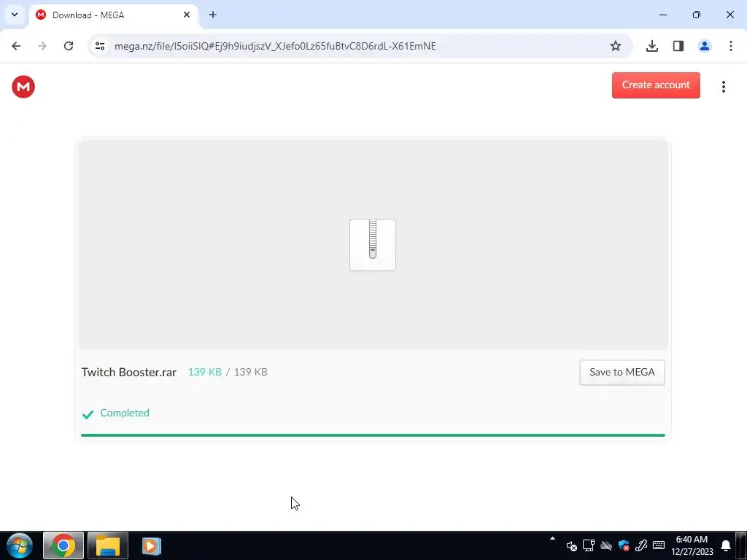747x560 pixels.
Task: Click the Completed status text
Action: [x=125, y=413]
